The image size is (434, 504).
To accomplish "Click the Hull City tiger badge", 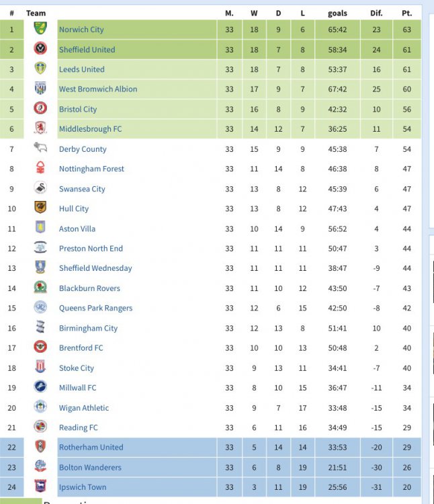I will (x=40, y=208).
